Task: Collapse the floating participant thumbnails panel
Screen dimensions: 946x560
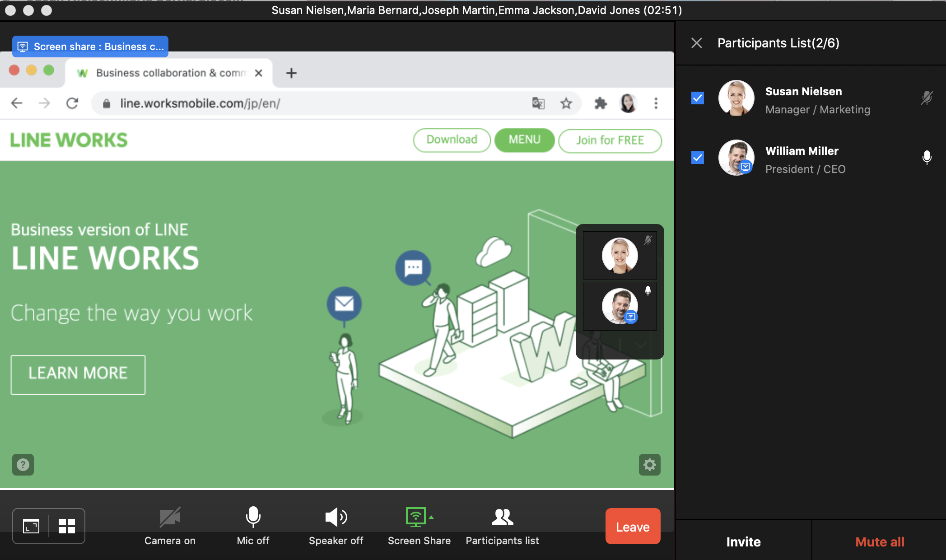Action: pyautogui.click(x=640, y=345)
